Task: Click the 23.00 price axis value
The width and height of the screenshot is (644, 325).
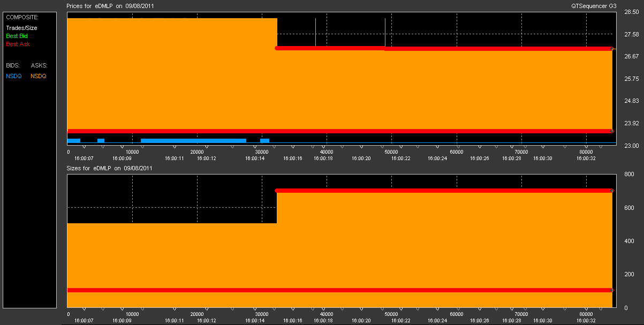Action: click(632, 145)
